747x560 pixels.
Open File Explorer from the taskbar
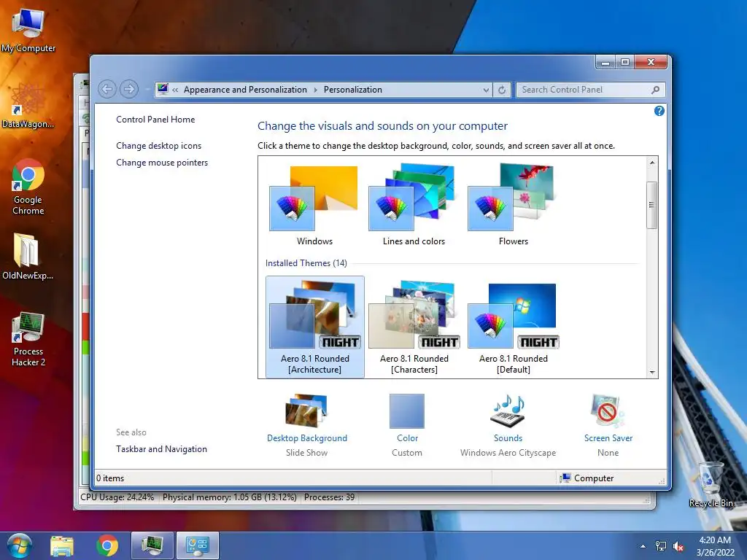pyautogui.click(x=62, y=545)
